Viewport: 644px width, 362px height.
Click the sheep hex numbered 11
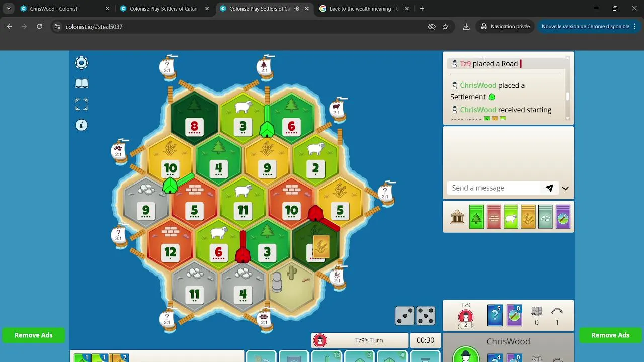(x=243, y=203)
